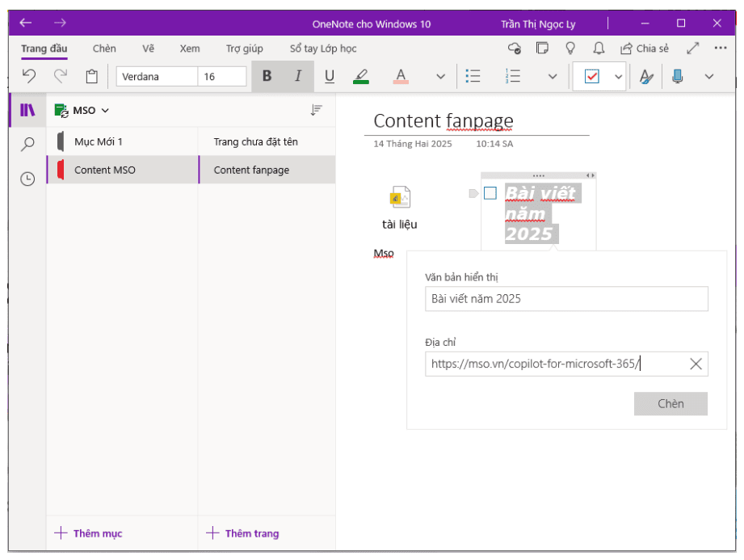Open search with the magnifier icon
744x560 pixels.
27,144
